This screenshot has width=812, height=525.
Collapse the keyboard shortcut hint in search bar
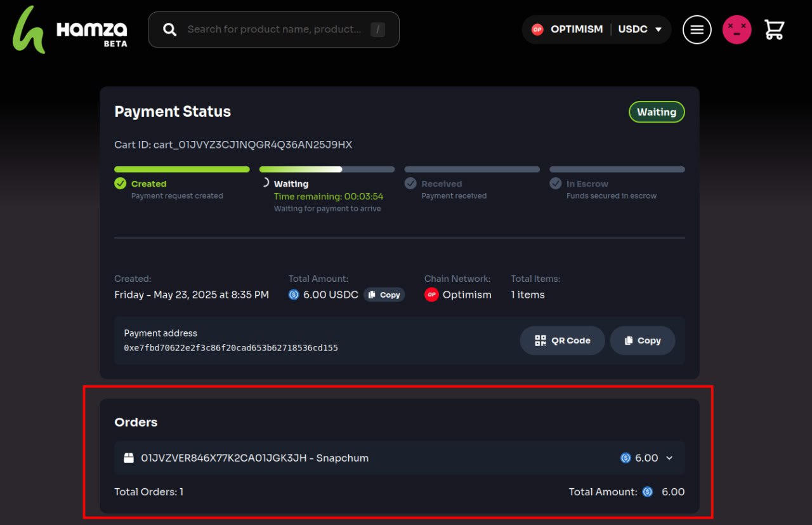point(378,29)
